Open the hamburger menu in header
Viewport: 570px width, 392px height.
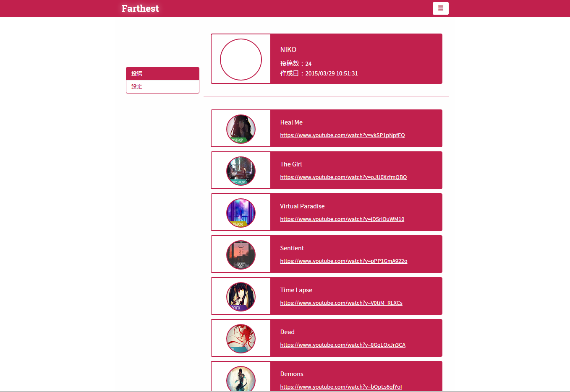[440, 8]
